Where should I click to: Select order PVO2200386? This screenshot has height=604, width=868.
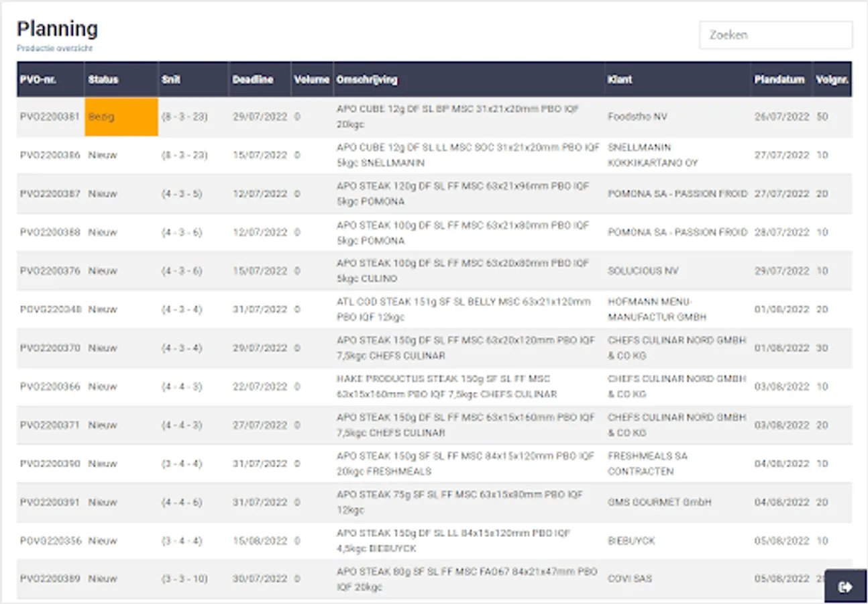click(x=50, y=155)
